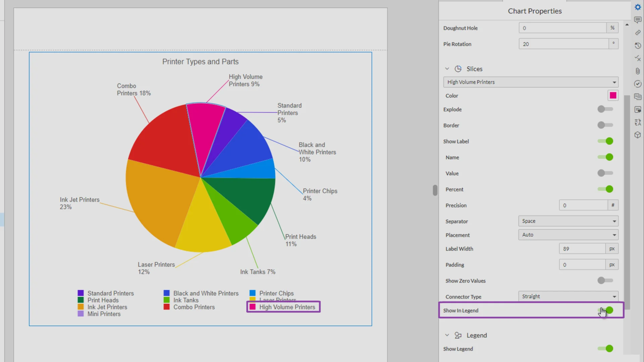Open the comments panel icon
Screen dimensions: 644x362
638,20
